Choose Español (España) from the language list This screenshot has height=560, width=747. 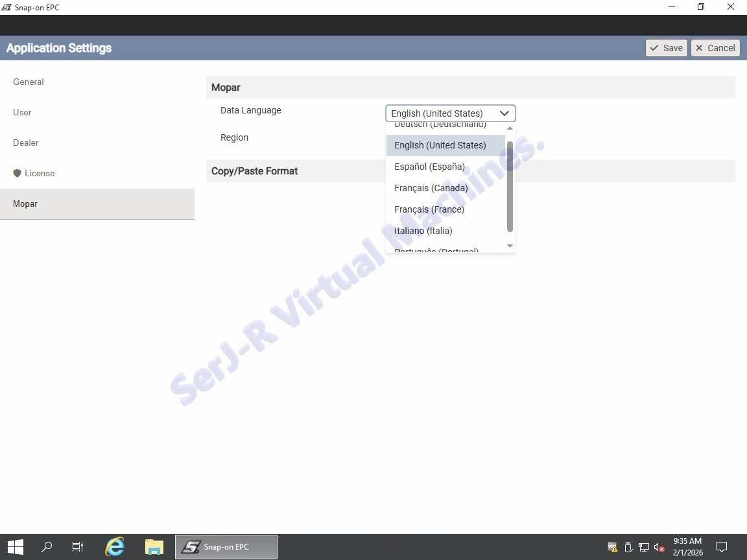429,167
